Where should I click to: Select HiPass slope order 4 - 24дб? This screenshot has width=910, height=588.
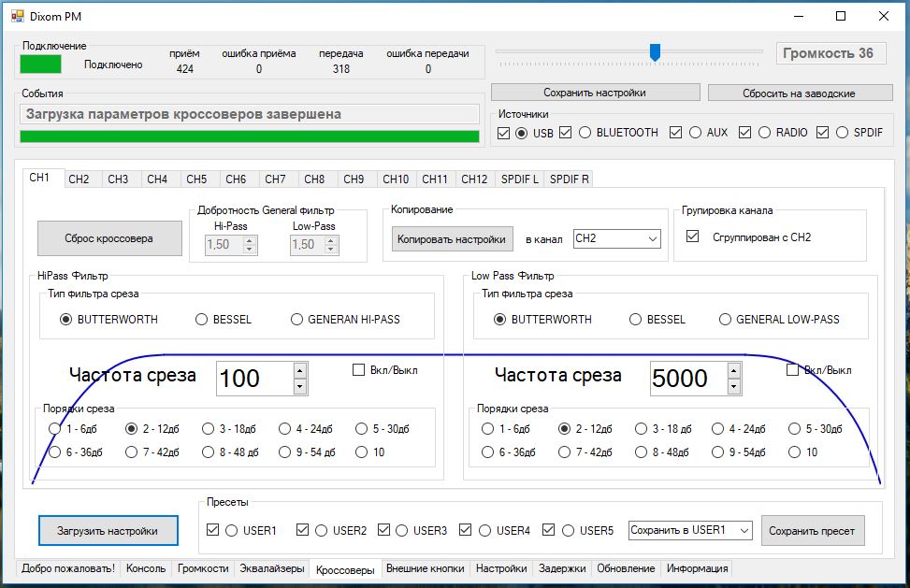(x=284, y=429)
